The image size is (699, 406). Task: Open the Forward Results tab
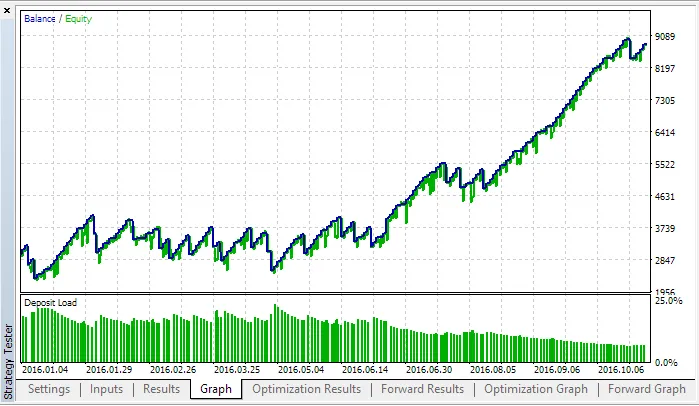(x=422, y=389)
